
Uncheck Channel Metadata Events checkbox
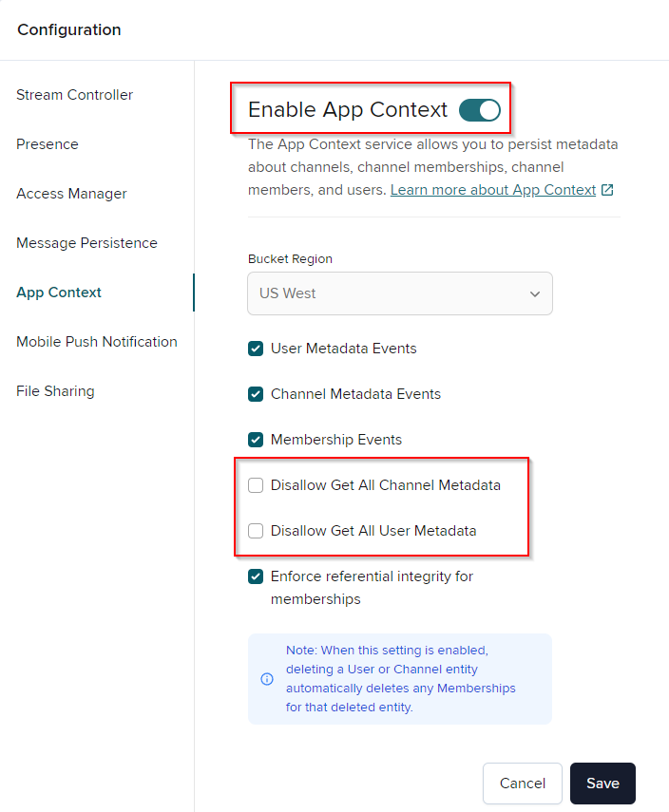pyautogui.click(x=256, y=394)
